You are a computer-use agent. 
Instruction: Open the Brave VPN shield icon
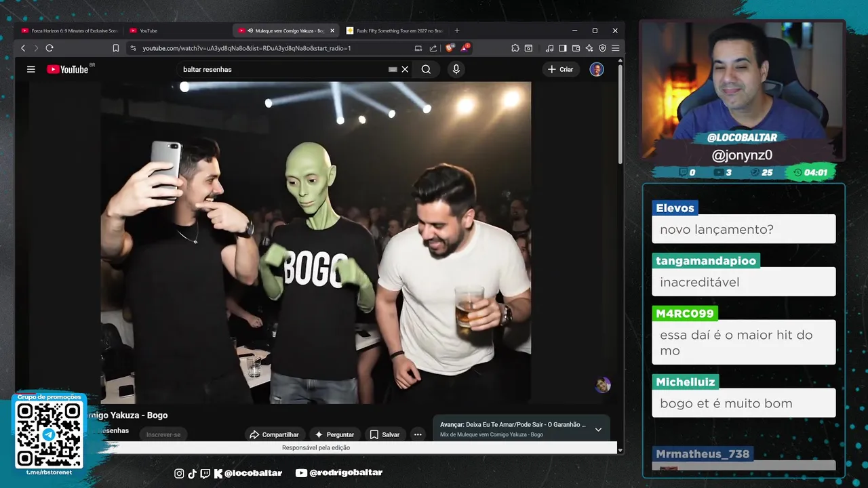pyautogui.click(x=602, y=48)
